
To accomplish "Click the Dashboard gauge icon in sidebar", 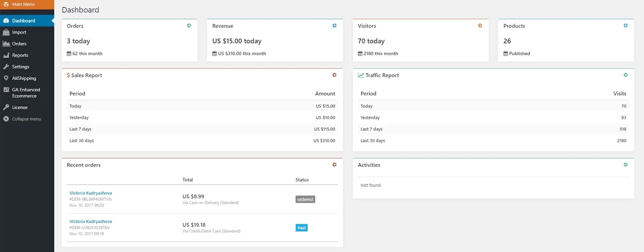I will [x=6, y=21].
